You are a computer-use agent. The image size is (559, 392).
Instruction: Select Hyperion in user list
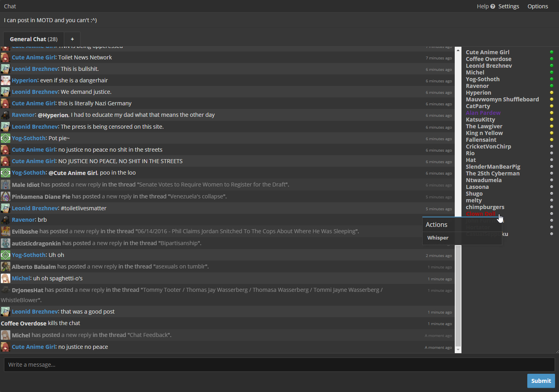tap(479, 93)
